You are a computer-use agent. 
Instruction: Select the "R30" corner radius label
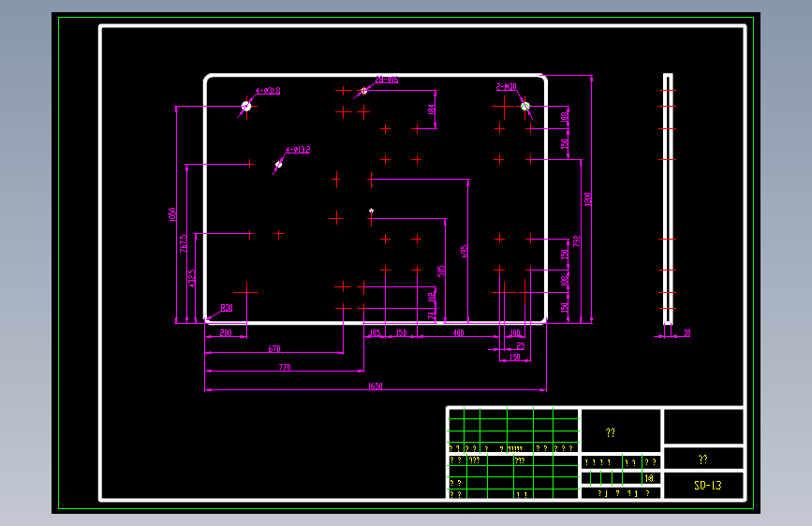click(x=227, y=308)
